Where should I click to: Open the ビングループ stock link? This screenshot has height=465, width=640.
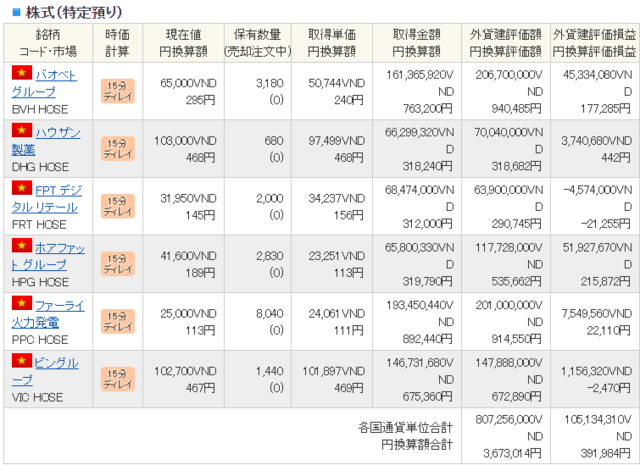[x=55, y=369]
